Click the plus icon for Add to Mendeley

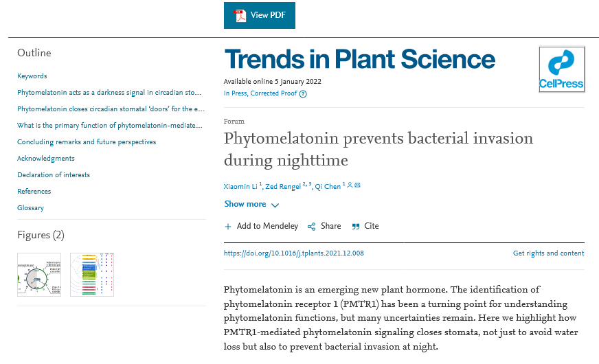(228, 227)
